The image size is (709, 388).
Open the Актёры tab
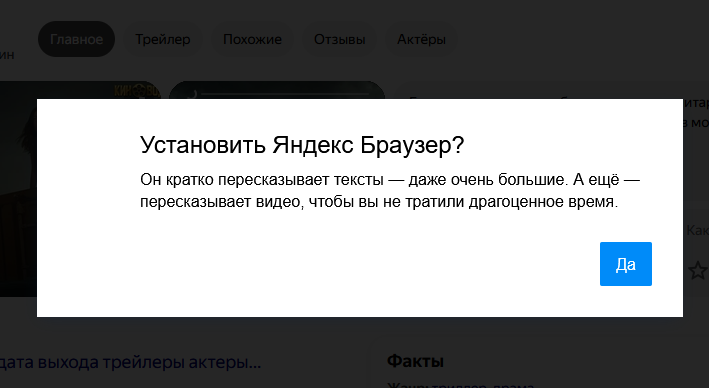pos(421,39)
